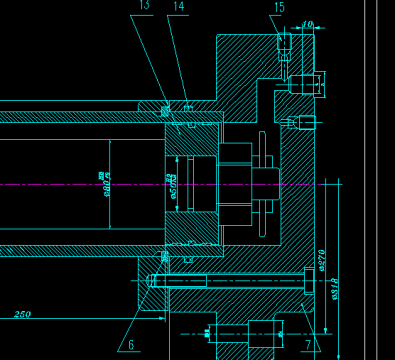Viewport: 395px width, 360px height.
Task: Select part callout number 13
Action: coord(144,5)
